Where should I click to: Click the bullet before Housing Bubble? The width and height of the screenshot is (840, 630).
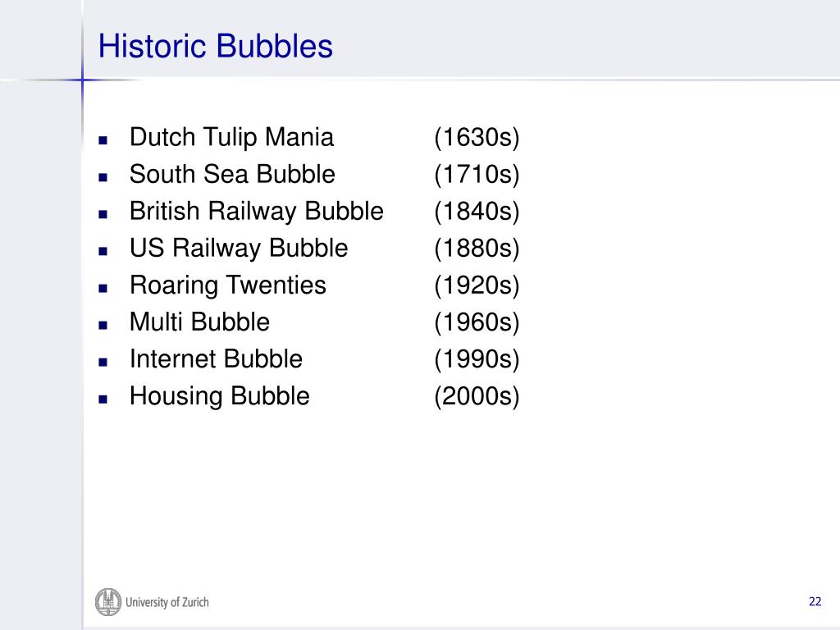coord(103,399)
